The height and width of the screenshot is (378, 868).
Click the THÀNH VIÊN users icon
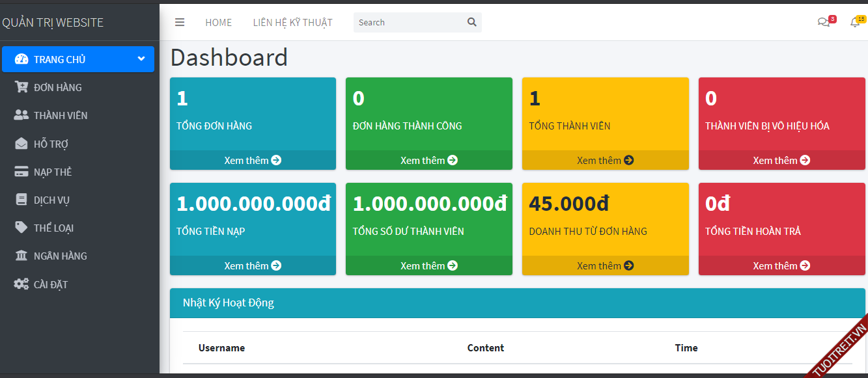coord(21,115)
